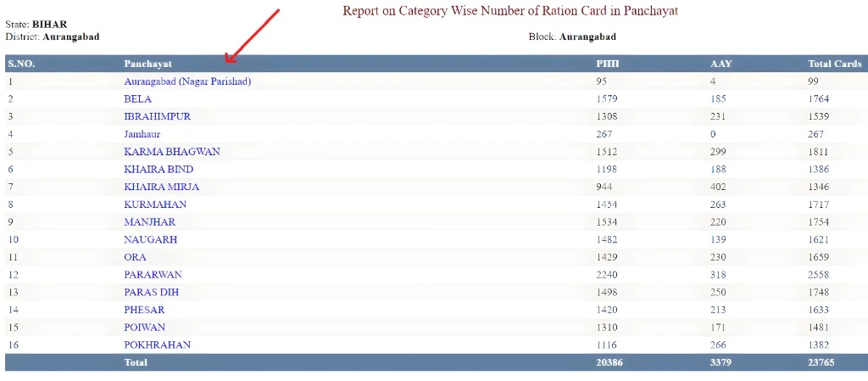
Task: Click the KHAIRA BIND panchayat link
Action: (159, 170)
